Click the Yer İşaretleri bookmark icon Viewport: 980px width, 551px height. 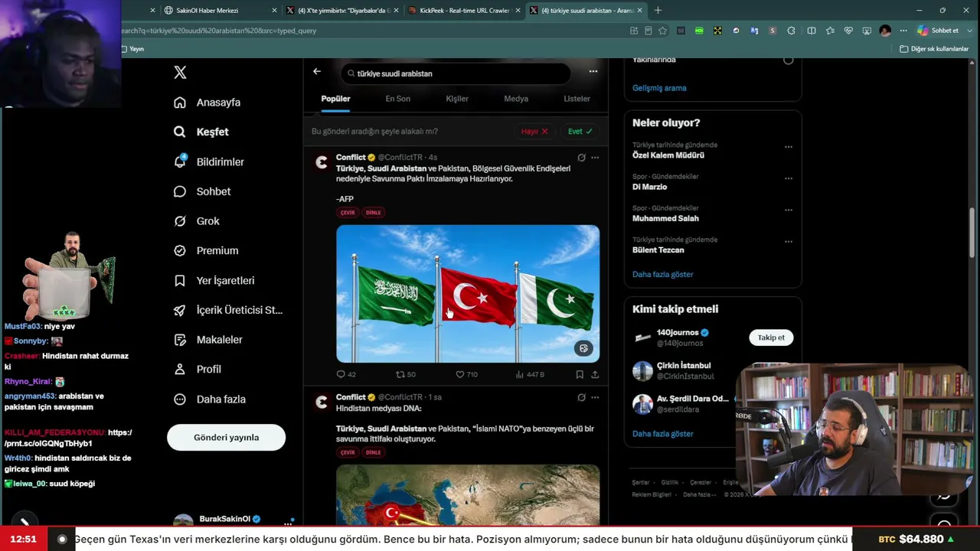[180, 281]
